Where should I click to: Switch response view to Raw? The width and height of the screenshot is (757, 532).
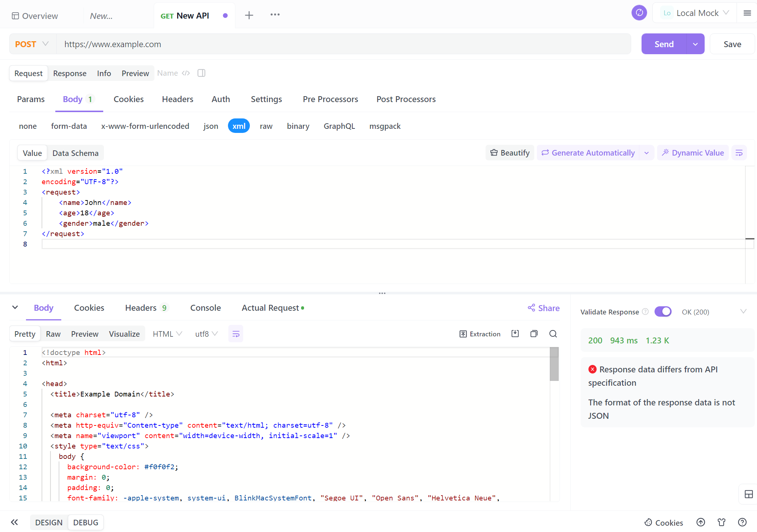coord(53,334)
